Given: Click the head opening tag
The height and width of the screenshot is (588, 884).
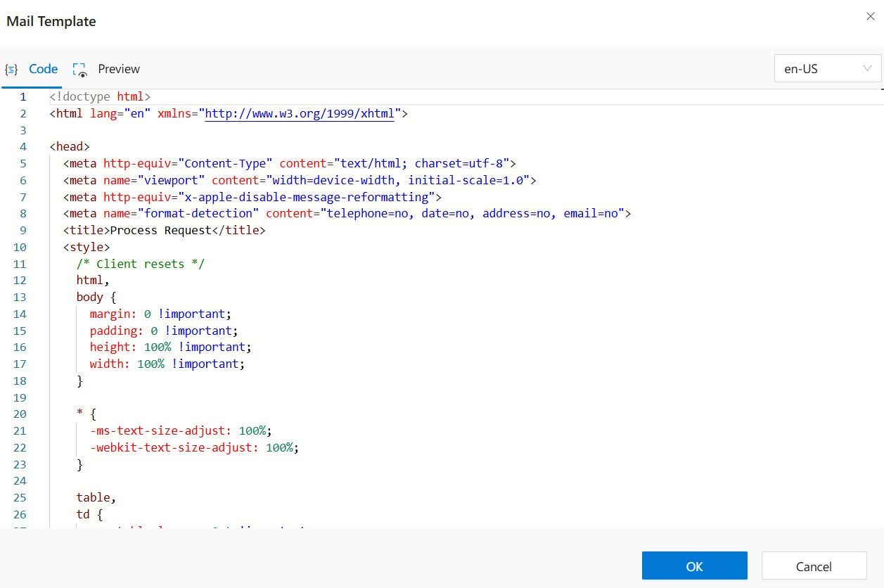Looking at the screenshot, I should click(x=70, y=147).
